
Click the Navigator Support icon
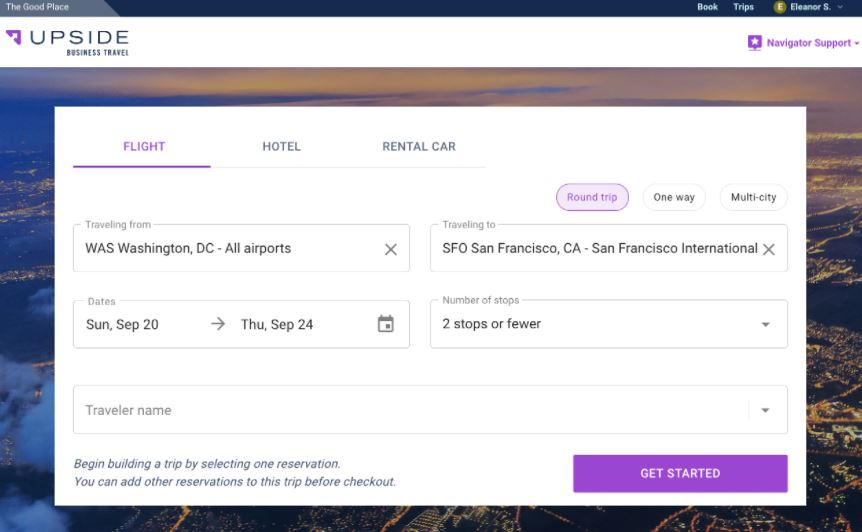click(x=754, y=43)
